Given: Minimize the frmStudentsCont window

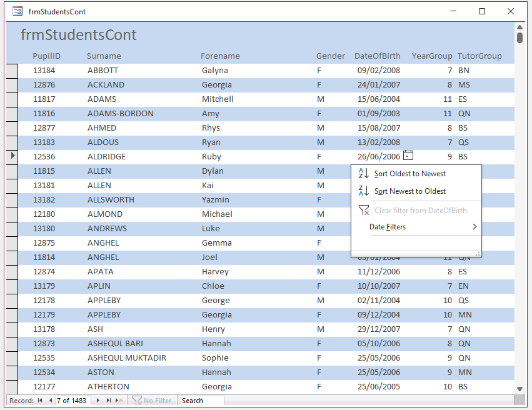Looking at the screenshot, I should [x=453, y=11].
